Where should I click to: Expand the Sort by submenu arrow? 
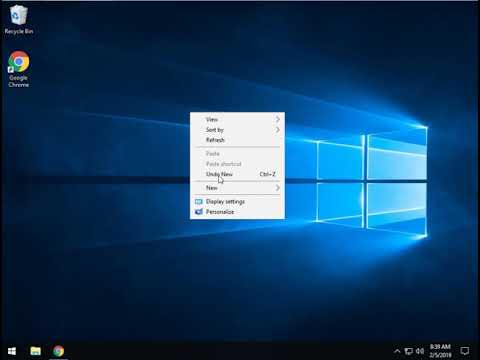click(277, 130)
